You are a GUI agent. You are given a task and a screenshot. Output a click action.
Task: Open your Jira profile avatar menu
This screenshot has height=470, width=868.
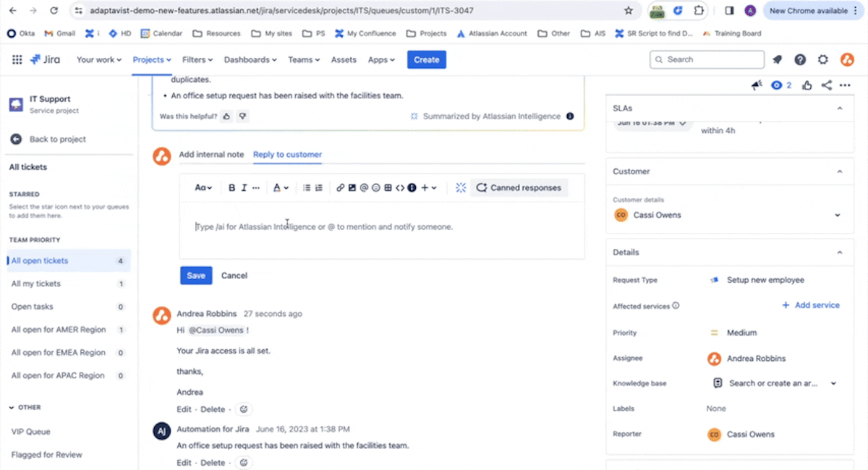847,60
